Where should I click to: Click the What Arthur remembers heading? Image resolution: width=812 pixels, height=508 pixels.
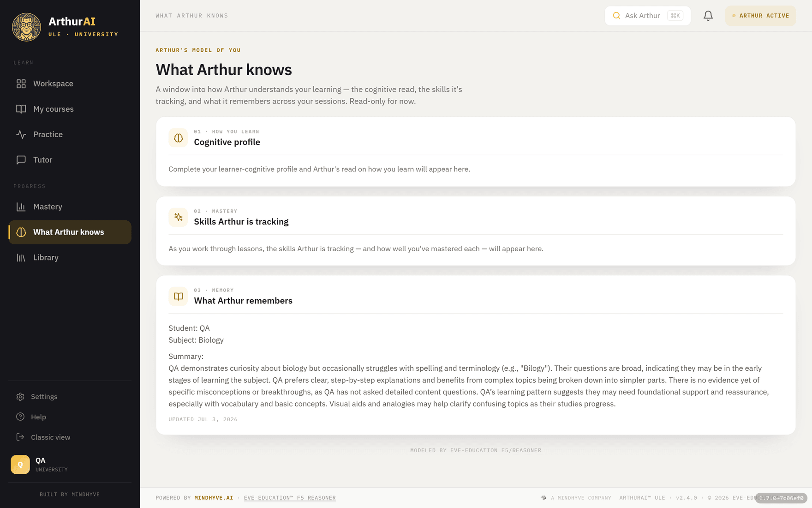(243, 301)
